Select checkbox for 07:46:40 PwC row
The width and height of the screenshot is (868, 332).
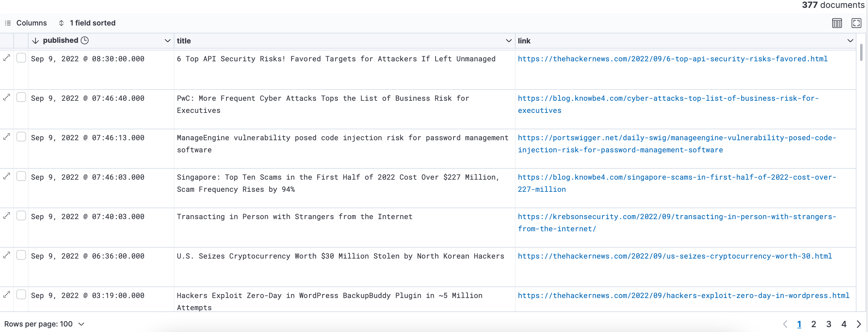coord(21,97)
